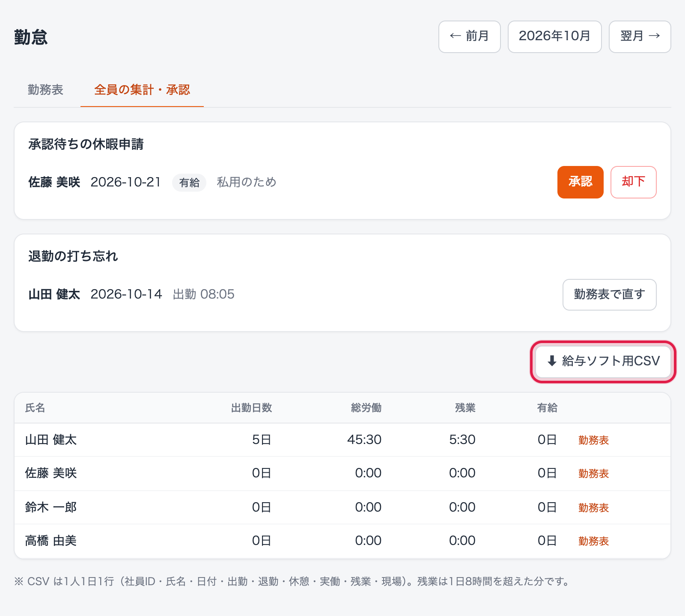
Task: Go to previous month with 前月 button
Action: [x=470, y=37]
